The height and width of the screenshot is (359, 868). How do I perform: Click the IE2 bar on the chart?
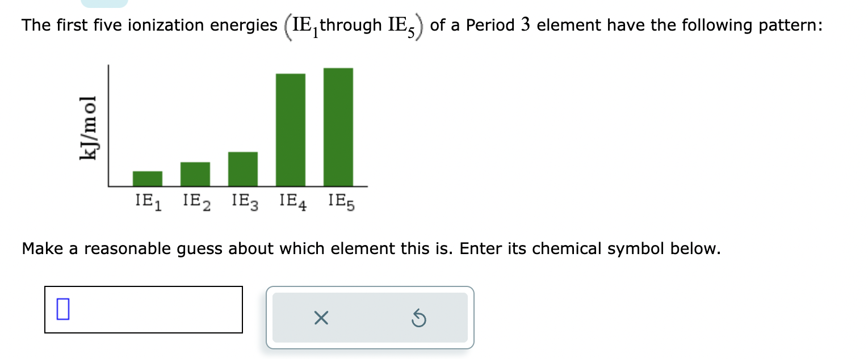(195, 174)
